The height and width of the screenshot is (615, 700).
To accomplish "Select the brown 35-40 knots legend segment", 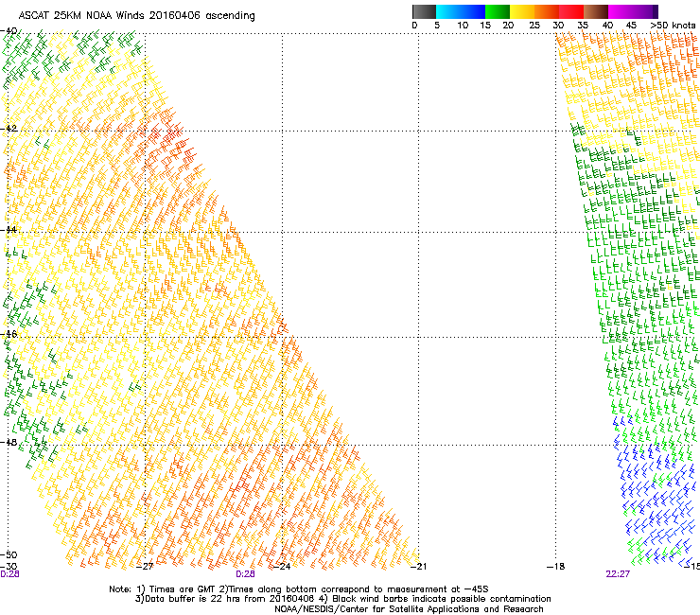I will click(x=596, y=11).
